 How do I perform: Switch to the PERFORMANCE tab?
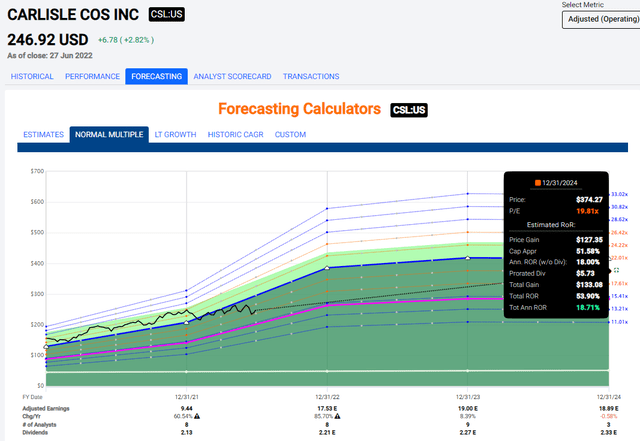(x=92, y=76)
